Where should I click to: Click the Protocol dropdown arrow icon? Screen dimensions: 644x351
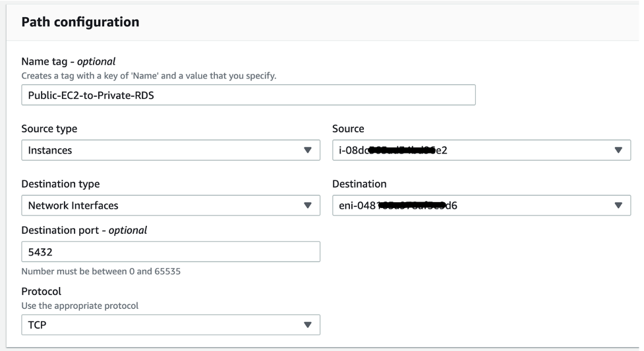tap(307, 324)
